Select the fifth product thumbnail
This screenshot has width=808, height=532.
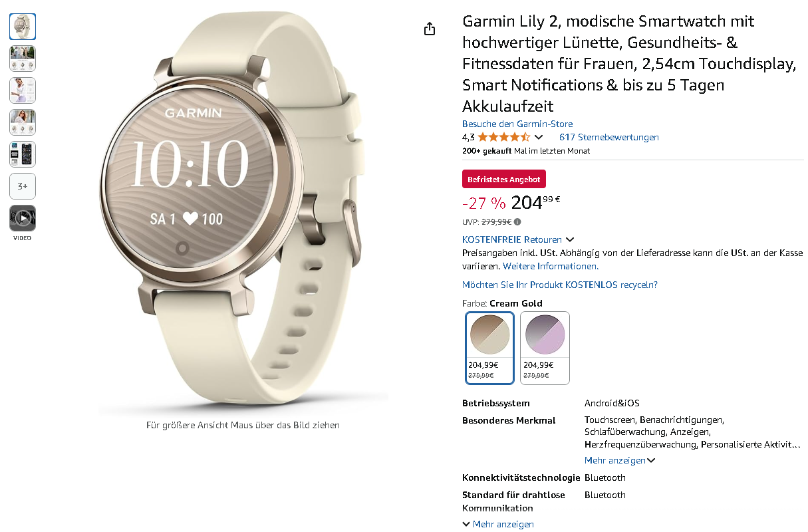23,154
